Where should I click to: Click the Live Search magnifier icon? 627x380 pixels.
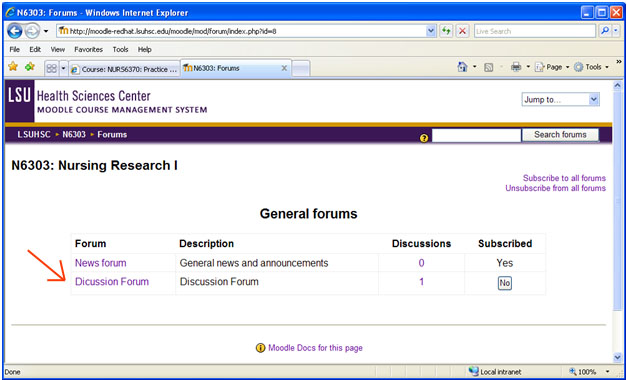click(x=605, y=31)
